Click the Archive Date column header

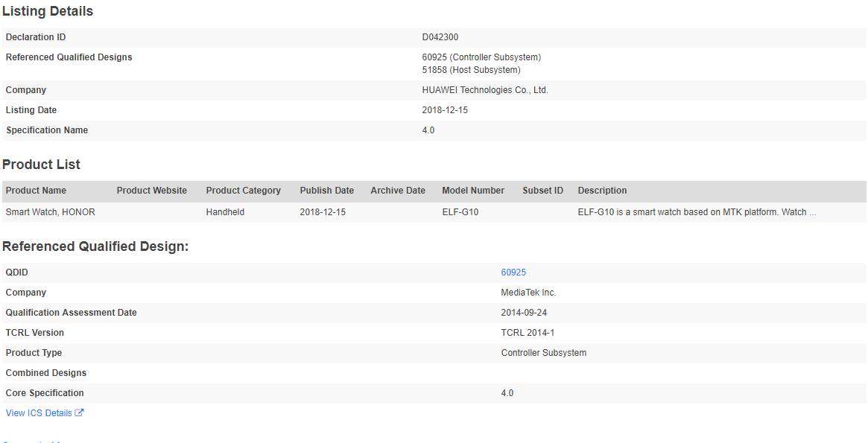pyautogui.click(x=397, y=191)
